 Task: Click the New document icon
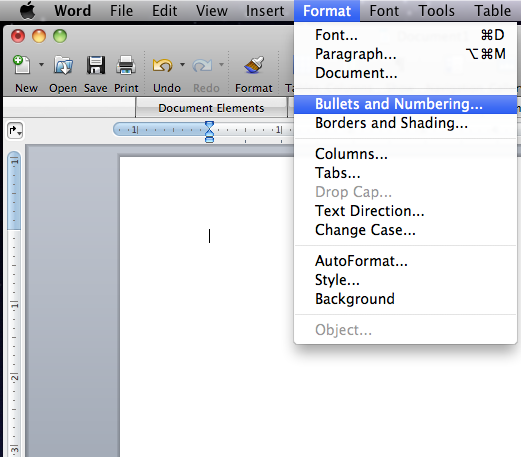(x=22, y=64)
